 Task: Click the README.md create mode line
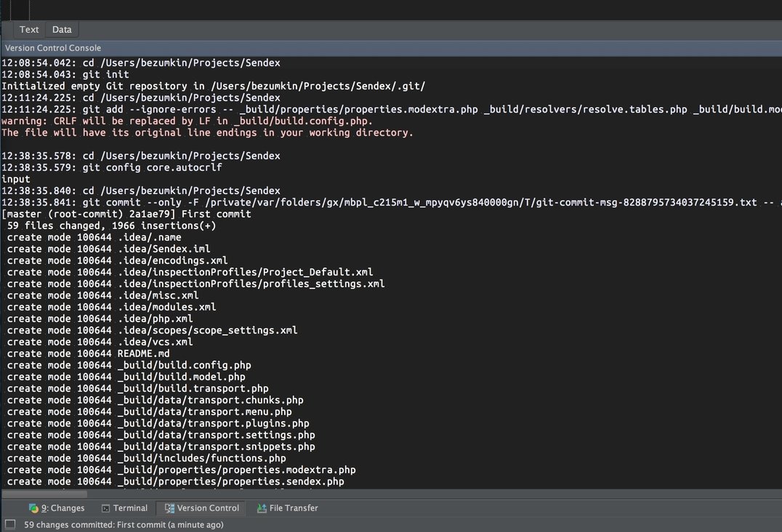click(88, 353)
